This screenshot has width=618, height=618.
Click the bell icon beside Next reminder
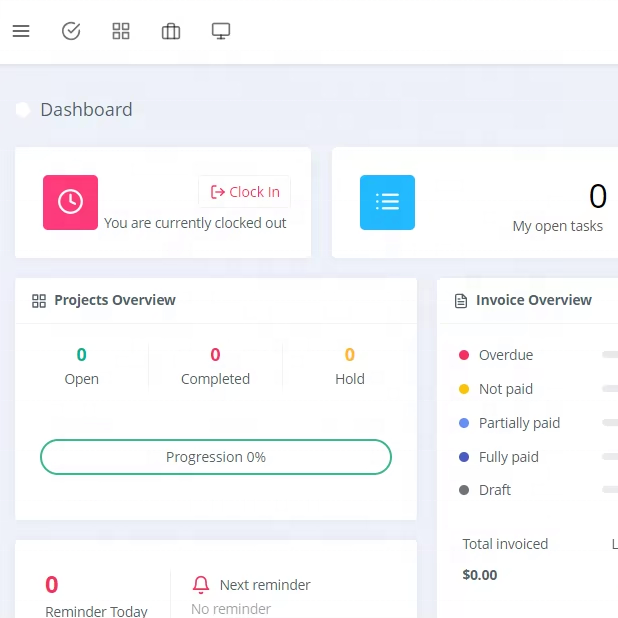click(201, 585)
